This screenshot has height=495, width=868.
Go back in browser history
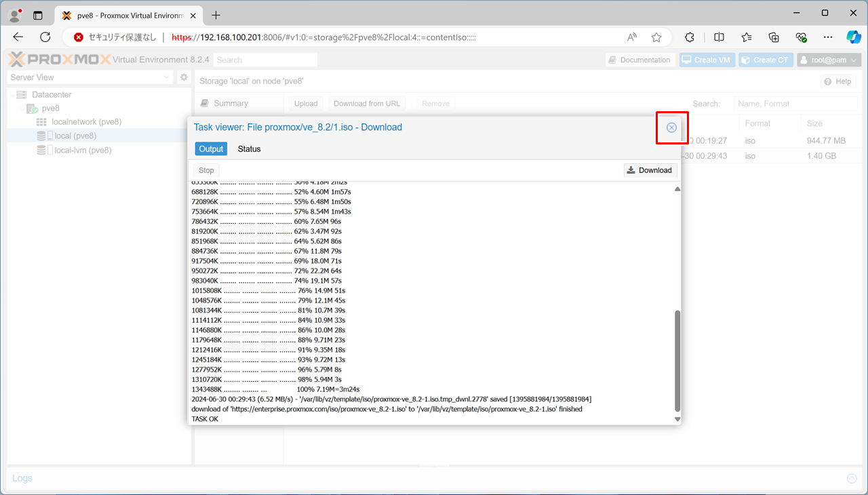18,37
